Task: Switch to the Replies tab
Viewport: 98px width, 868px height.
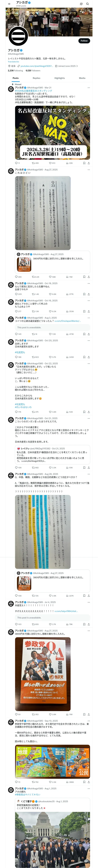Action: coord(36,78)
